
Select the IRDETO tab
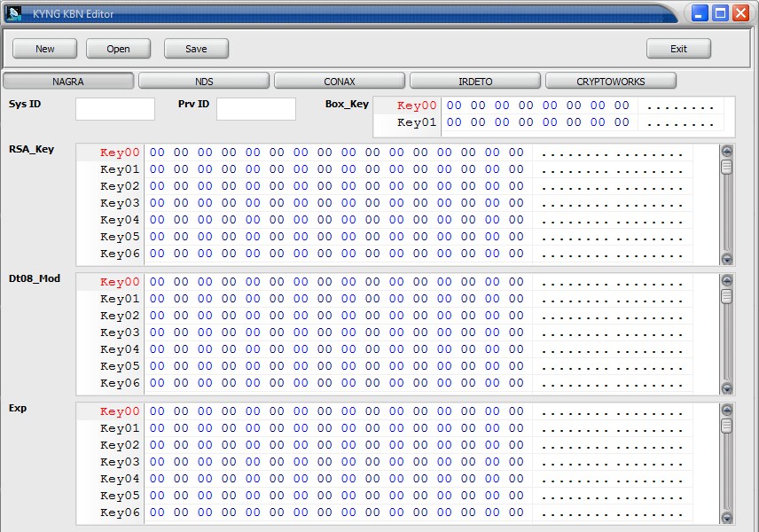click(x=475, y=81)
